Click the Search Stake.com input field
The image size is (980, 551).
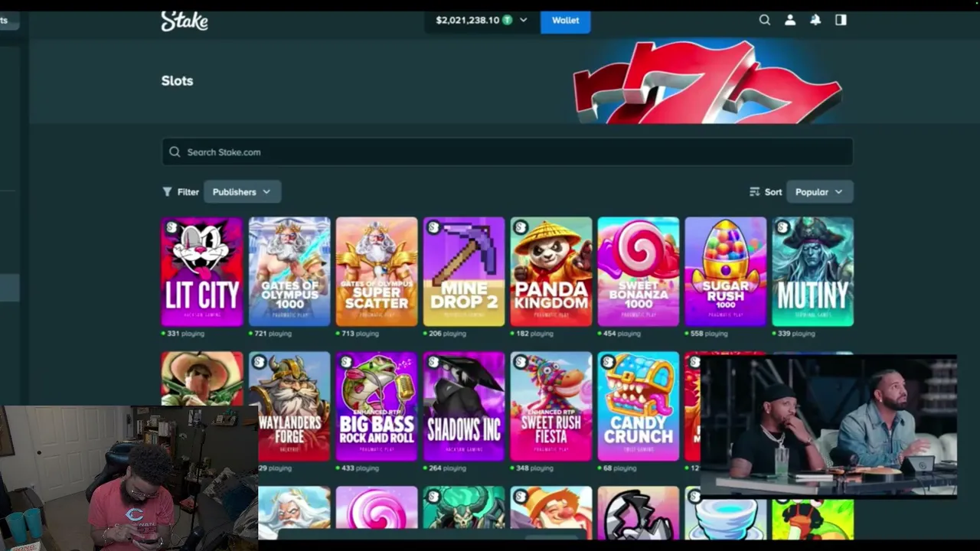507,152
